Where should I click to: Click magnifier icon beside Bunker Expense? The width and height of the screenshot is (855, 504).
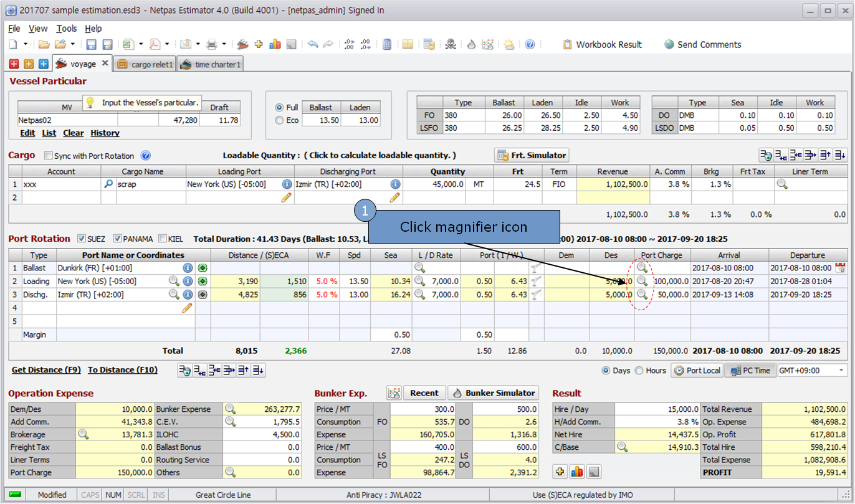pos(231,409)
